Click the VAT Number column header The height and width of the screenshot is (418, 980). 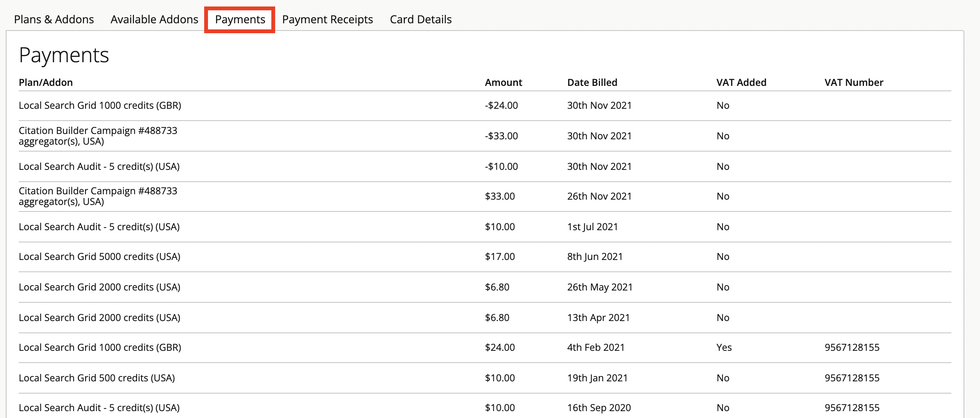(854, 82)
